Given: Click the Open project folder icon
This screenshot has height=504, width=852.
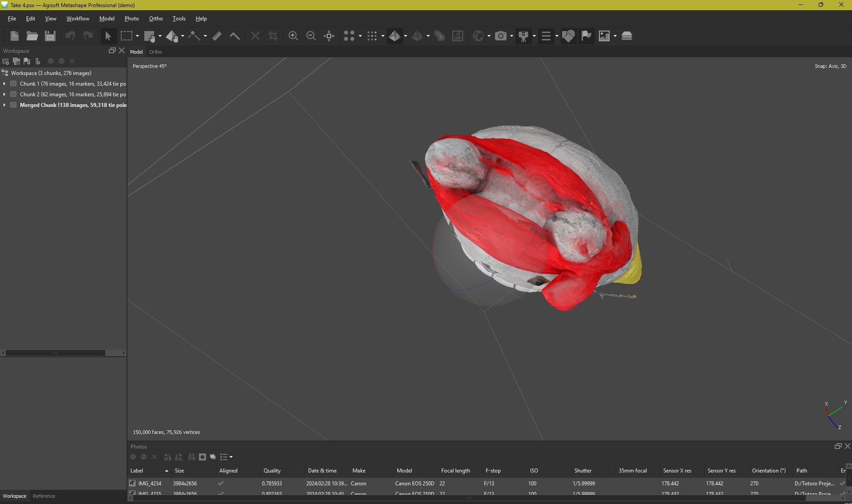Looking at the screenshot, I should (32, 36).
